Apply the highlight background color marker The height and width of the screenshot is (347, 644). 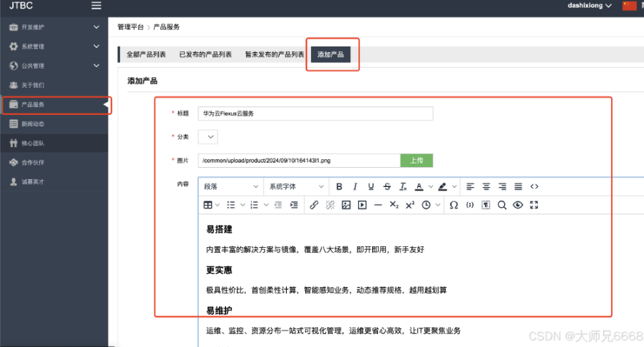pyautogui.click(x=442, y=186)
